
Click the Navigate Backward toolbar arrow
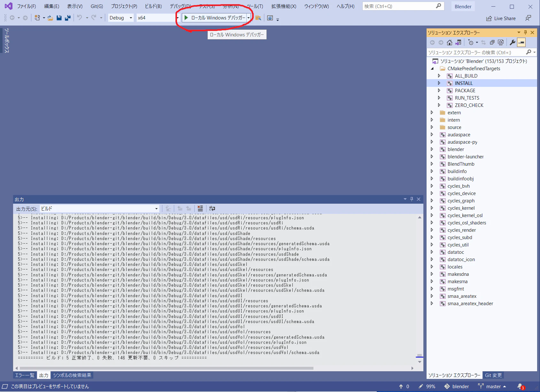click(12, 18)
